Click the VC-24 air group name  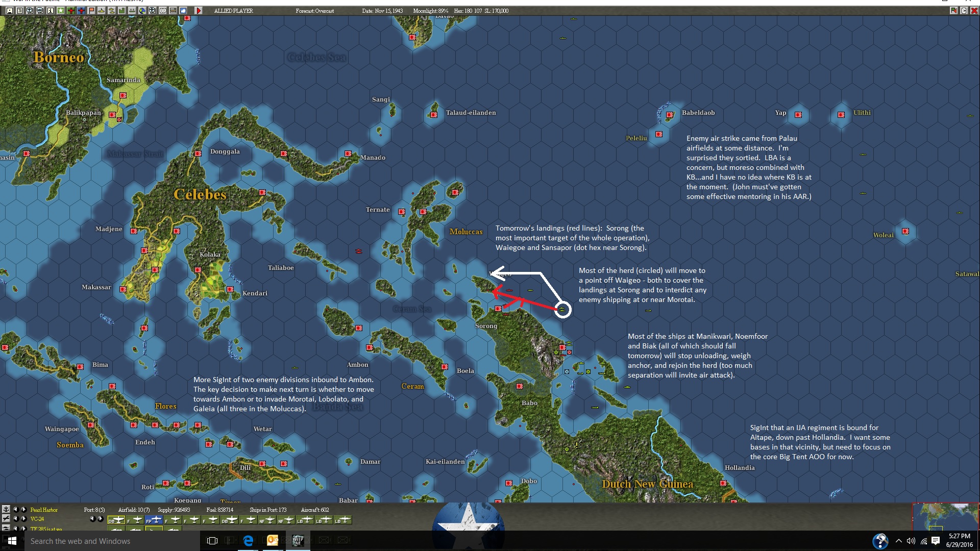(x=37, y=519)
